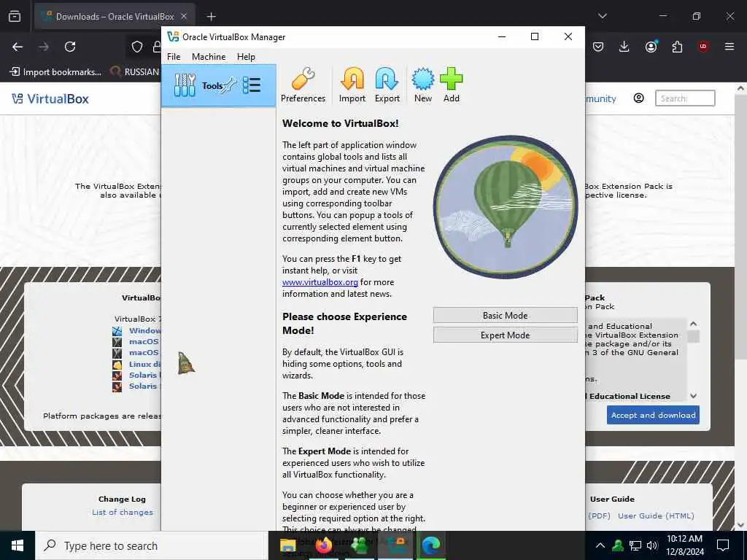Open the RUSSIAN bookmark

pos(135,72)
